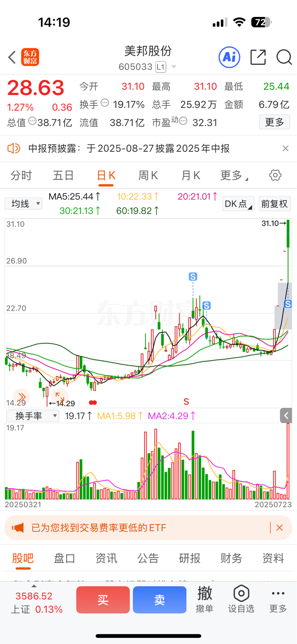Expand index ticker above 3586.52
This screenshot has height=644, width=297.
(x=34, y=586)
